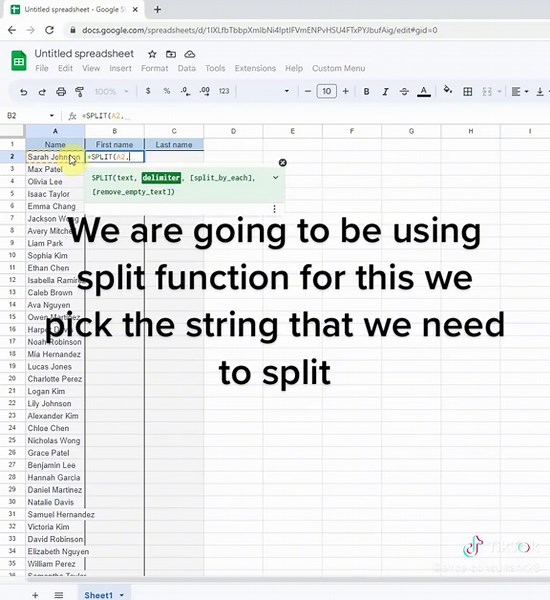
Task: Select the Benjamin Lee cell
Action: click(55, 465)
